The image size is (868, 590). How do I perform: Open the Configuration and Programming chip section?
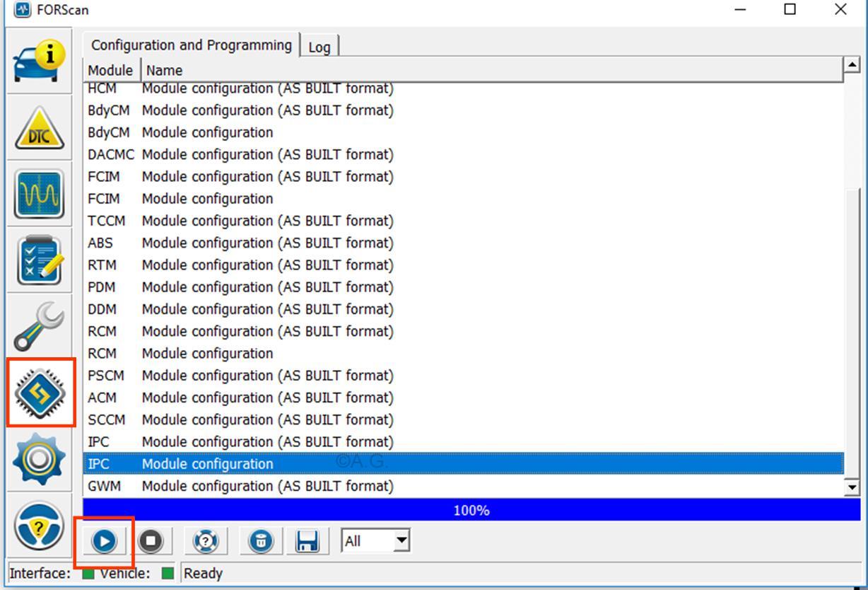40,393
